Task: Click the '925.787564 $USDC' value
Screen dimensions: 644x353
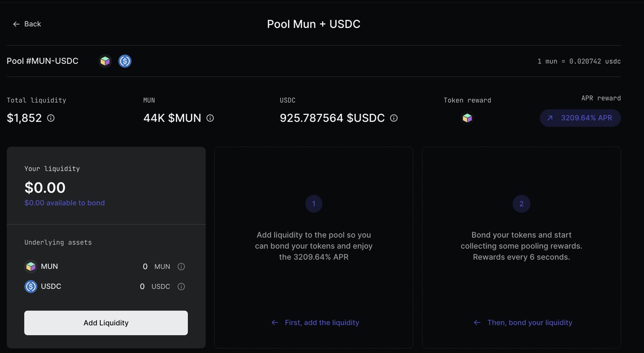Action: tap(332, 118)
